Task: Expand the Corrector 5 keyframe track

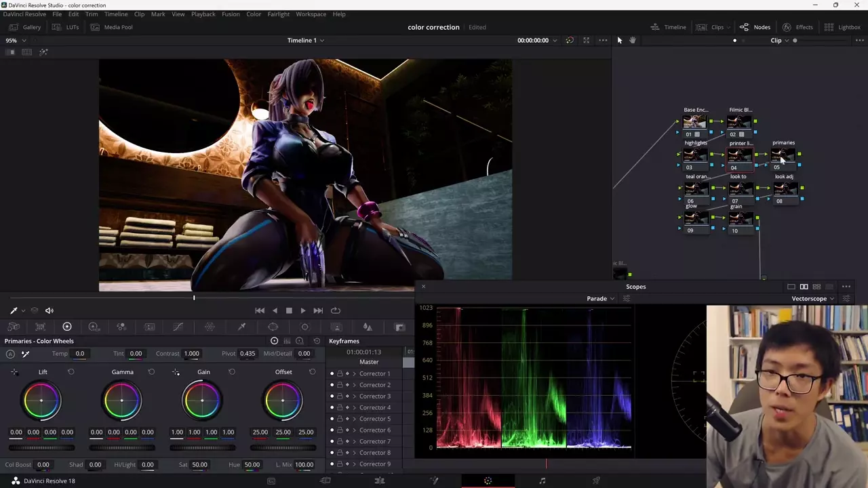Action: click(x=354, y=419)
